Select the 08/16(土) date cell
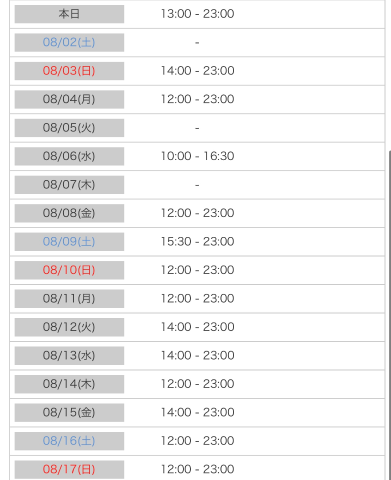Screen dimensions: 391x480 (x=69, y=441)
